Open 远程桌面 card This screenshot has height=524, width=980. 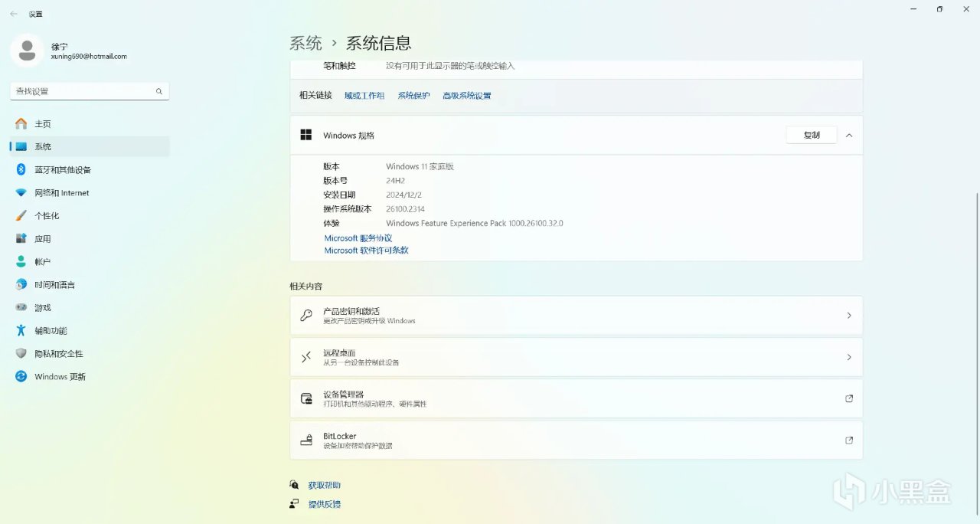click(577, 357)
